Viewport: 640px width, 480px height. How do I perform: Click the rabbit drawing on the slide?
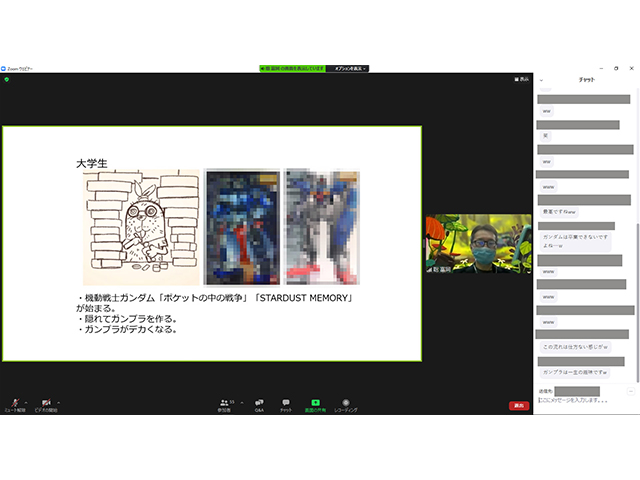coord(141,227)
